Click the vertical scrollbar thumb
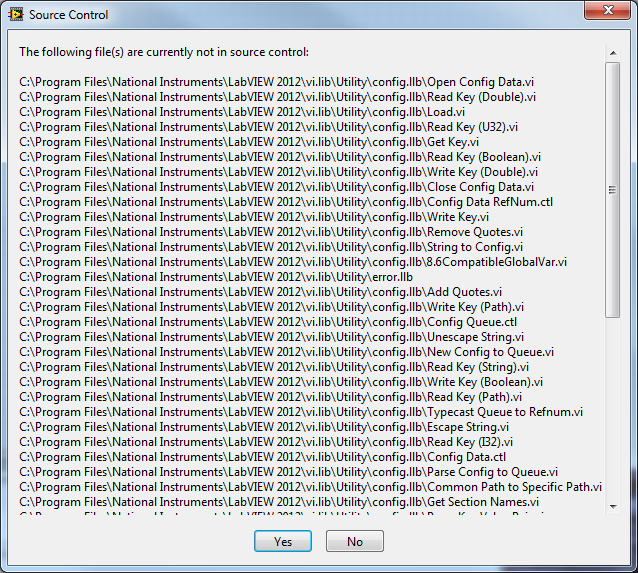This screenshot has height=573, width=638. [612, 190]
